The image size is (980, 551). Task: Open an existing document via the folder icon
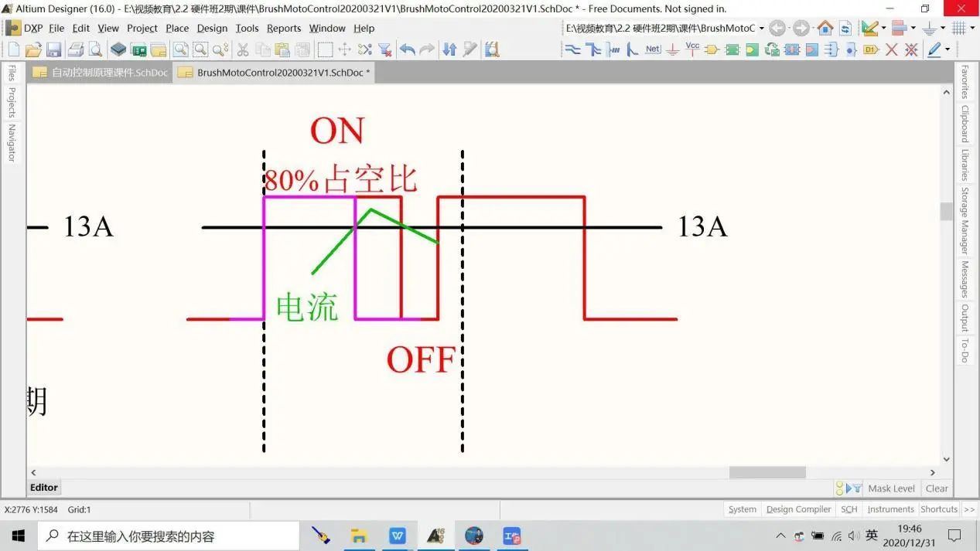click(x=33, y=49)
